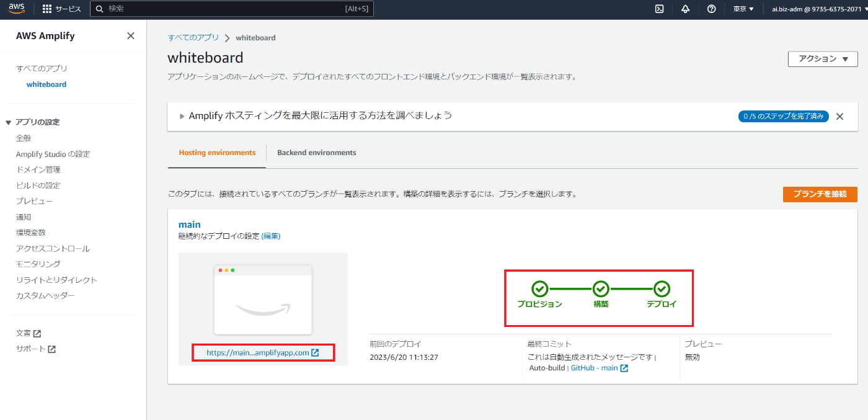Click the Auto-build text
This screenshot has height=420, width=868.
click(547, 368)
